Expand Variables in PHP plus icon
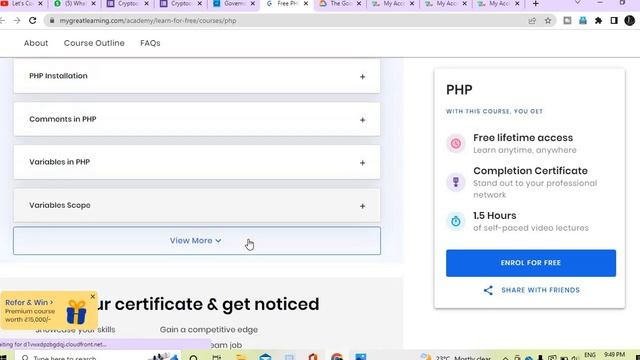640x360 pixels. tap(362, 163)
